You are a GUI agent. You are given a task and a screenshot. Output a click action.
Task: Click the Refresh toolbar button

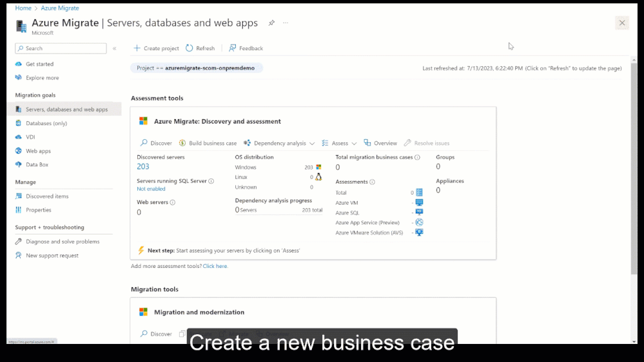[x=200, y=48]
